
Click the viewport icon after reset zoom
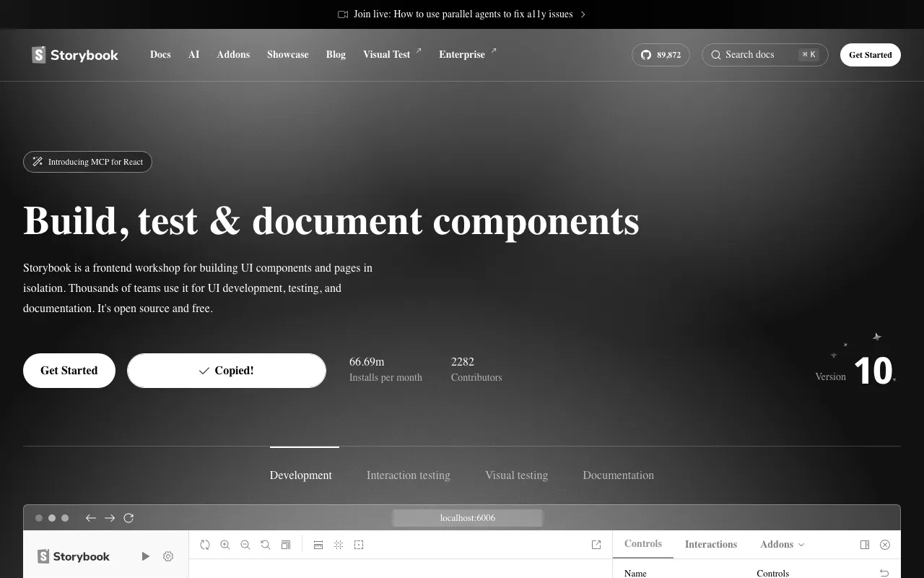pos(286,545)
